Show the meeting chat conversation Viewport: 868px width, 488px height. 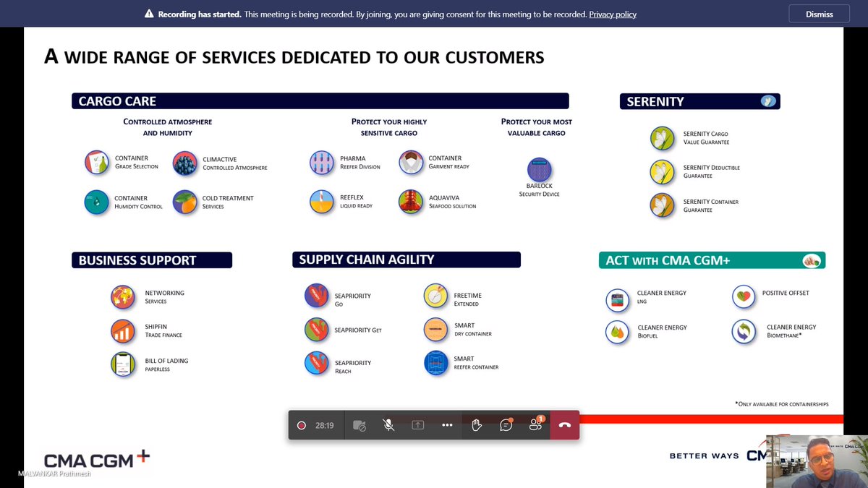506,425
